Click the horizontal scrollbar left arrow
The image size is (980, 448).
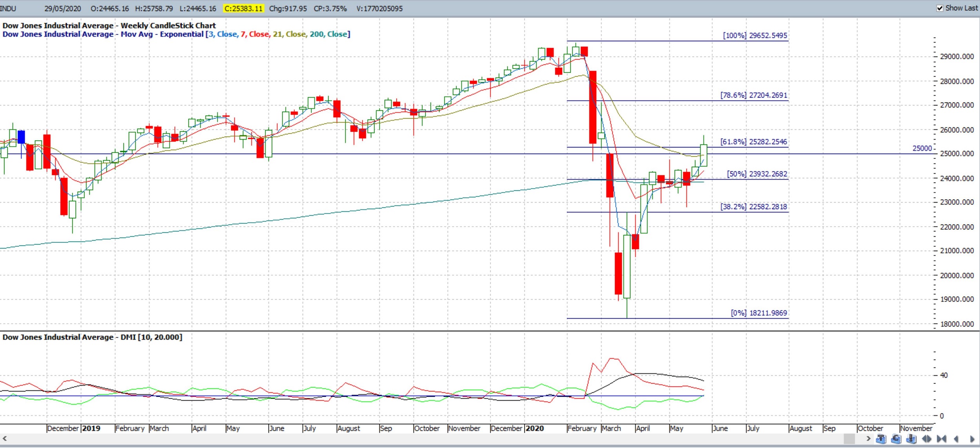[x=5, y=439]
